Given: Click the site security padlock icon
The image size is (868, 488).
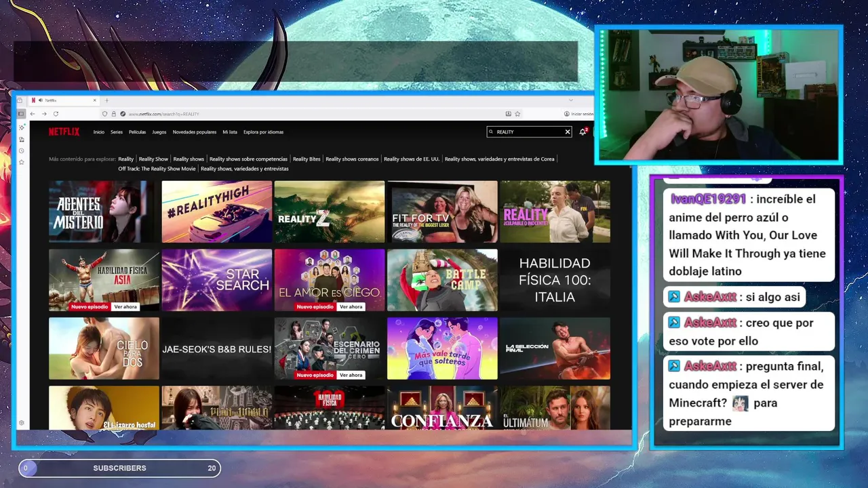Looking at the screenshot, I should click(114, 114).
